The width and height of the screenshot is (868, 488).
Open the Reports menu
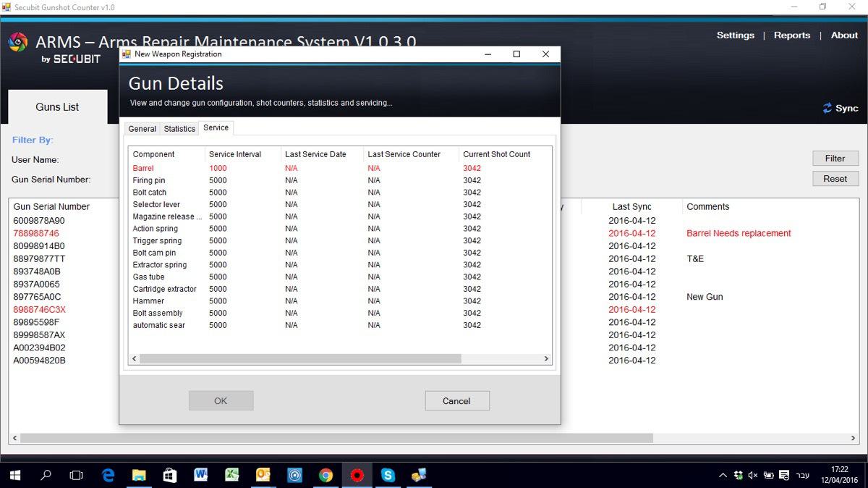(x=791, y=35)
